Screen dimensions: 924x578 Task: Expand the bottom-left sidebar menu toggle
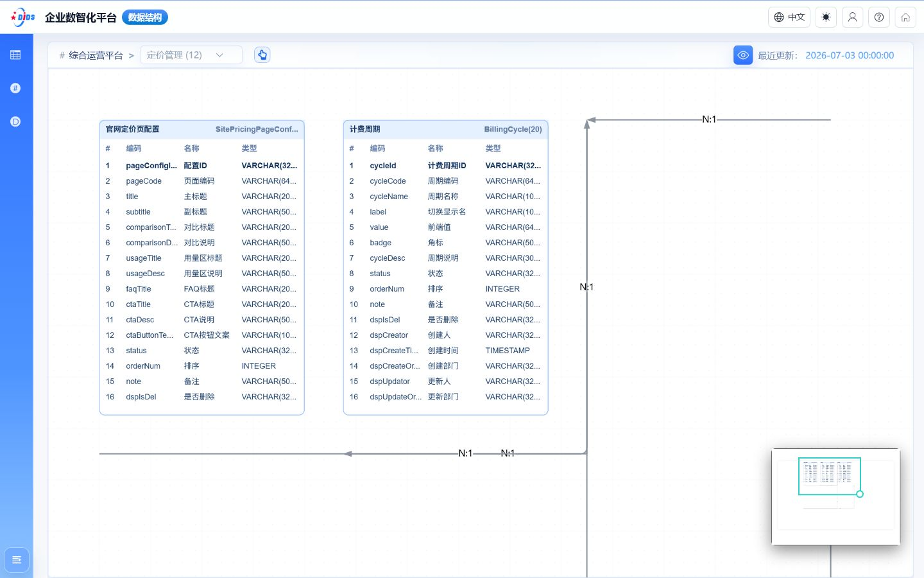pos(17,560)
